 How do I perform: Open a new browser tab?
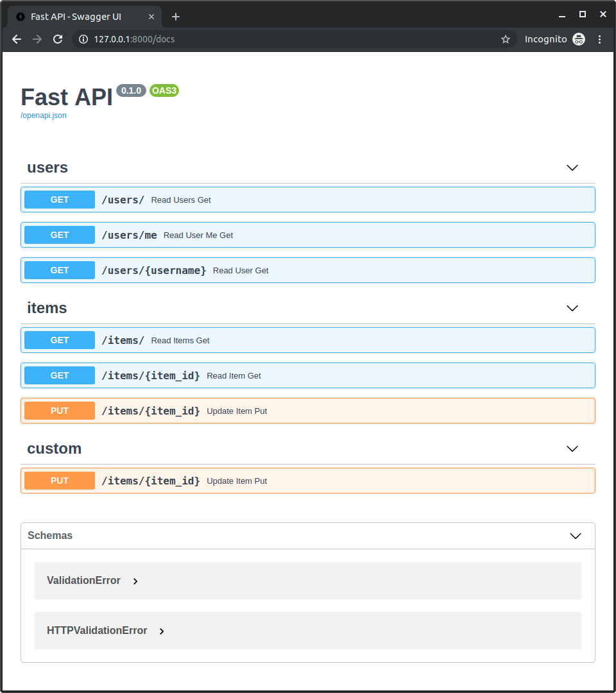coord(176,17)
